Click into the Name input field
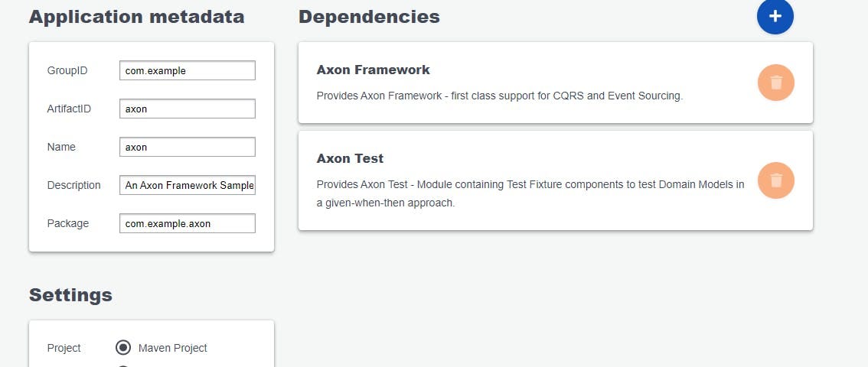 coord(188,147)
